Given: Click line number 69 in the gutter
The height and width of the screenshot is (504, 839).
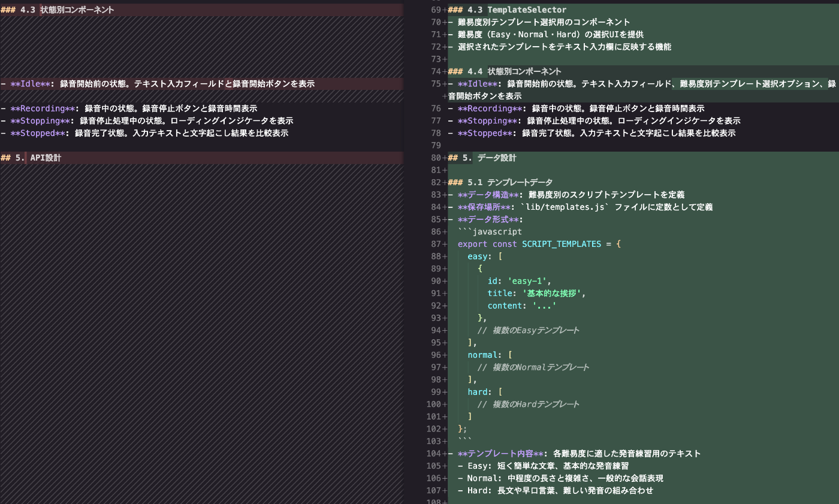Looking at the screenshot, I should click(436, 10).
